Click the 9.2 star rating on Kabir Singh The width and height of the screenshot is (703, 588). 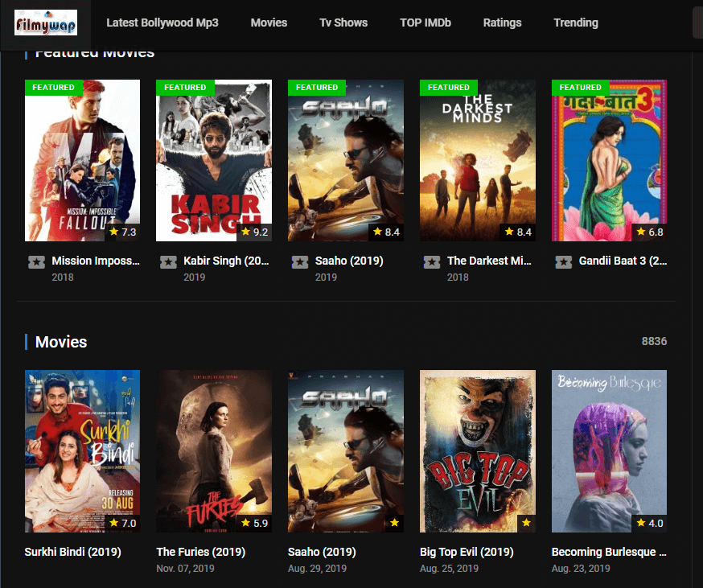point(254,232)
